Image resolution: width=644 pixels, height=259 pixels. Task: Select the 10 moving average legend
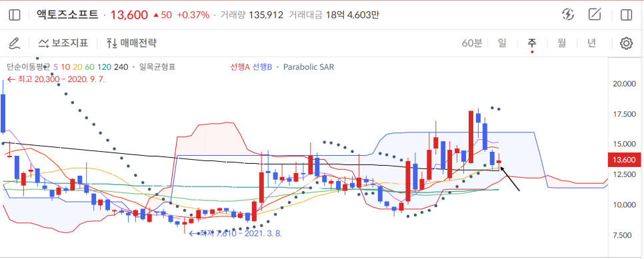[x=65, y=67]
